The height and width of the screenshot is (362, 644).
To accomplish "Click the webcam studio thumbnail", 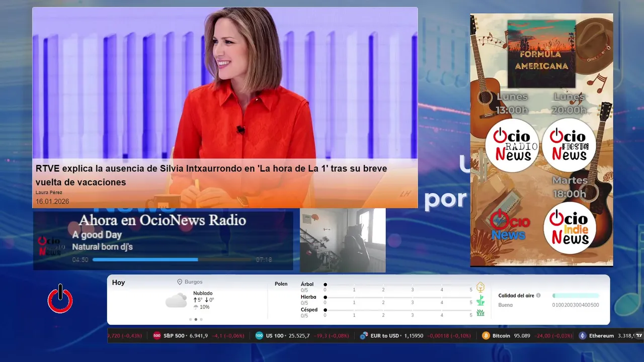I will [x=343, y=240].
